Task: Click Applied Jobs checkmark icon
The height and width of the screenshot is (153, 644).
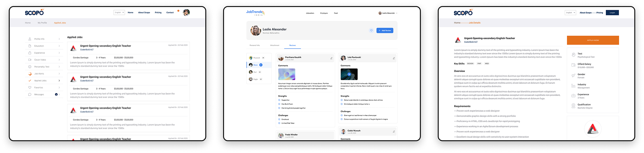Action: click(30, 80)
